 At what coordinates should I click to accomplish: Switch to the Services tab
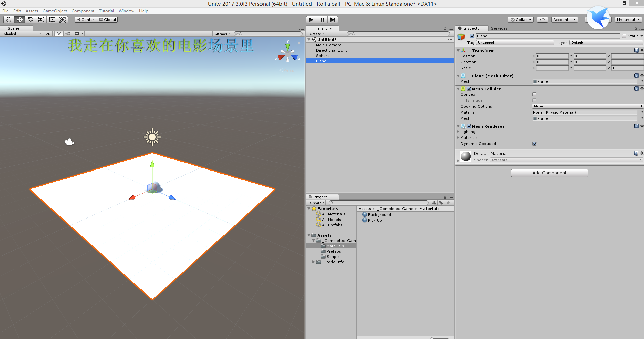click(x=499, y=28)
